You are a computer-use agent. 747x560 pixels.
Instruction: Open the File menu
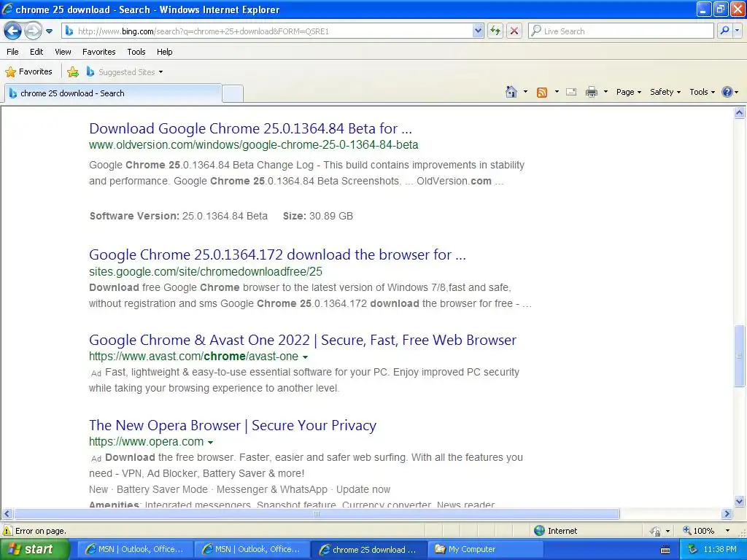(13, 52)
